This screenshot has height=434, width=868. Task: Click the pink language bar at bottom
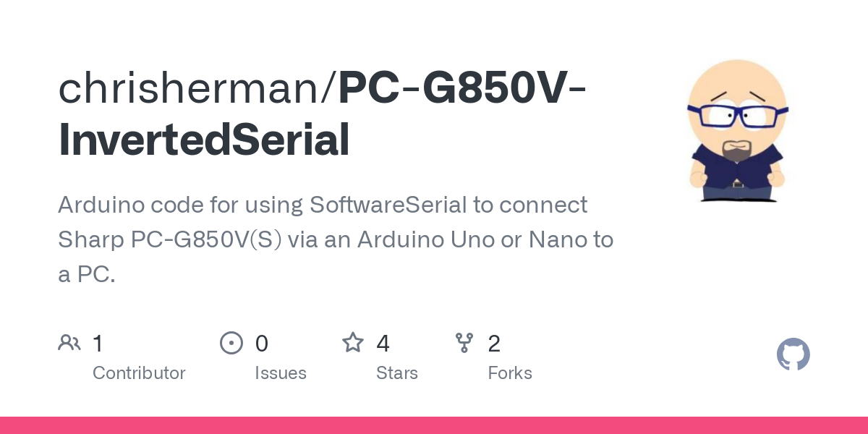434,425
